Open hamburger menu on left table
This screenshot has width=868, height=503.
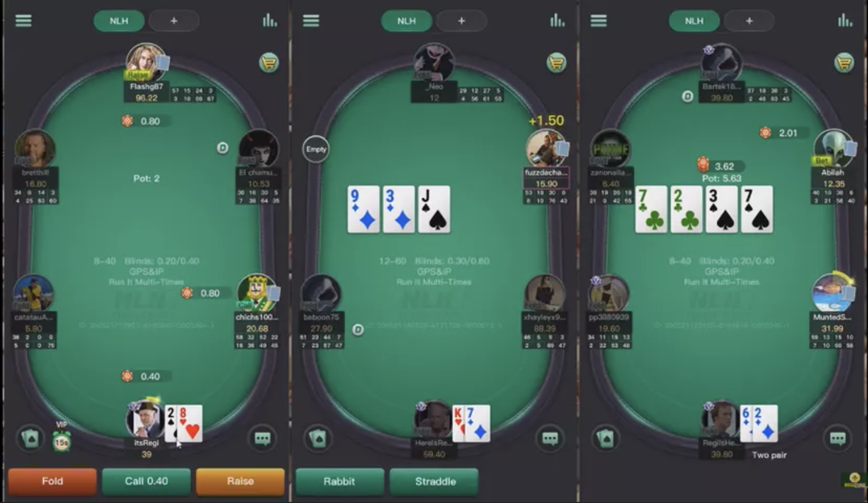tap(24, 20)
